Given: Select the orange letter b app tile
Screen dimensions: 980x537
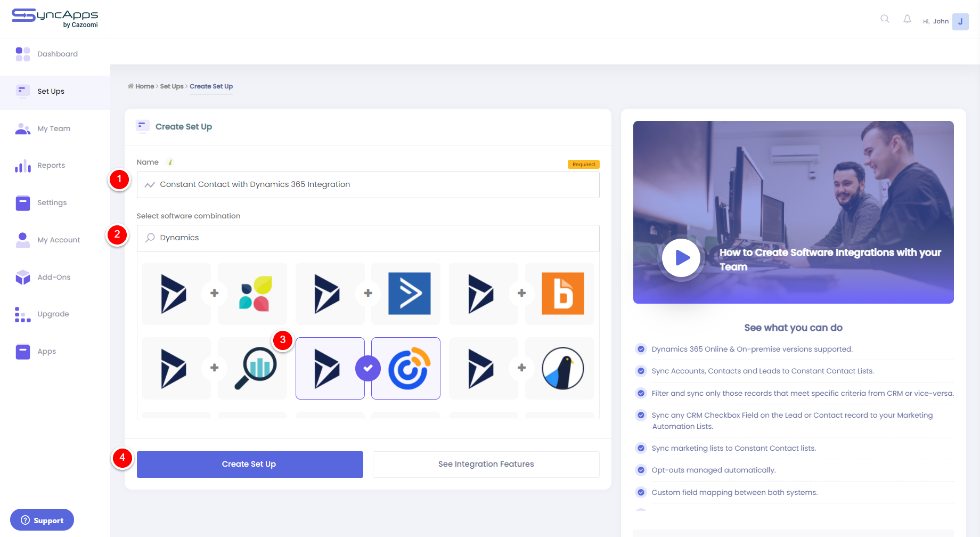Looking at the screenshot, I should click(x=560, y=294).
